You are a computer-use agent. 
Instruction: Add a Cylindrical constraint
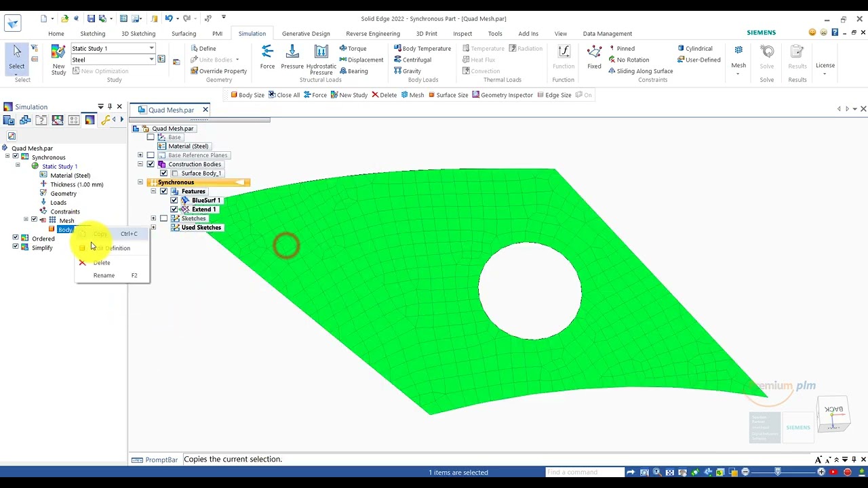[x=695, y=49]
